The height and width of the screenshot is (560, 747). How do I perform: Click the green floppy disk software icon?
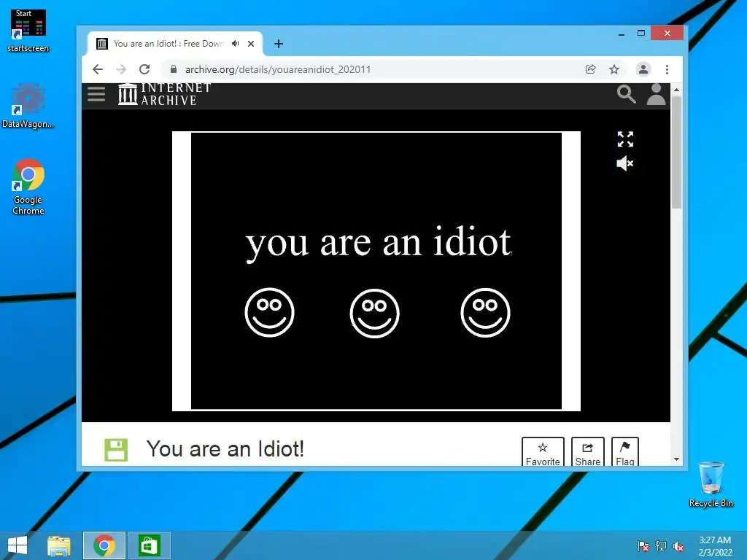(116, 449)
